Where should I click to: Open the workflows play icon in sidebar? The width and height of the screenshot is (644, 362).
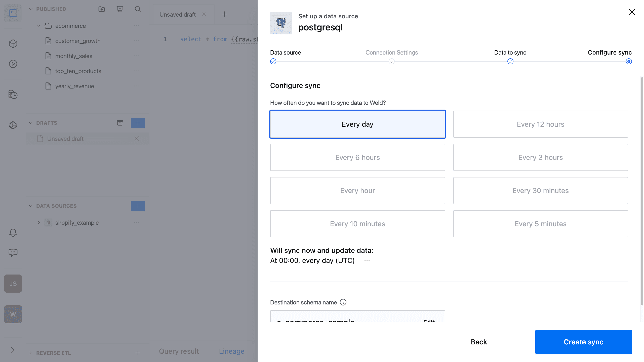tap(13, 64)
